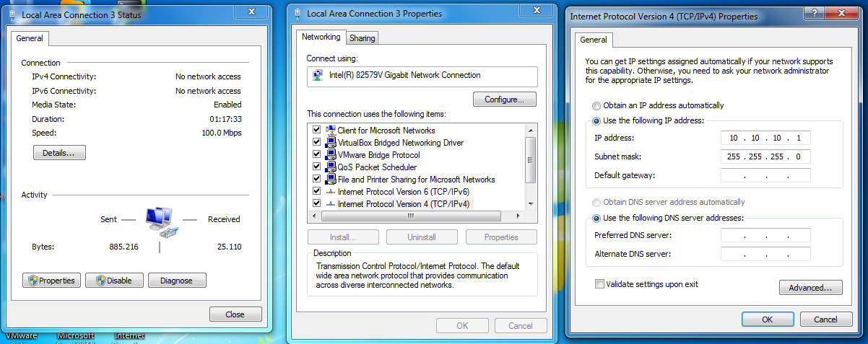Click the network adapter icon beside Intel 82579V
The width and height of the screenshot is (868, 344).
point(318,75)
